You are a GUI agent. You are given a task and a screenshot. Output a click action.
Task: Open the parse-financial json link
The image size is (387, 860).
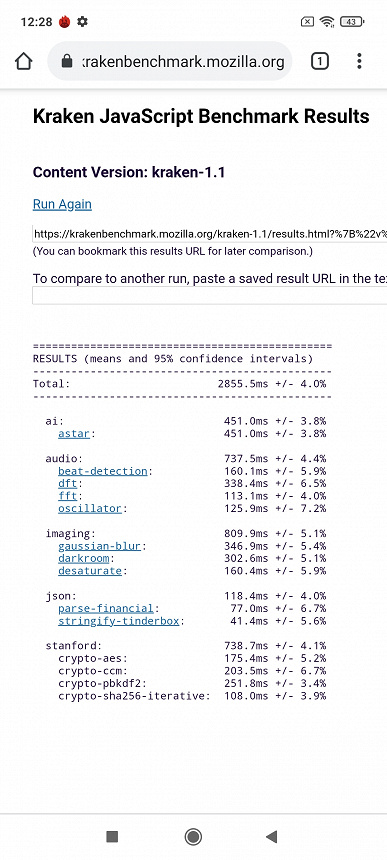(106, 608)
